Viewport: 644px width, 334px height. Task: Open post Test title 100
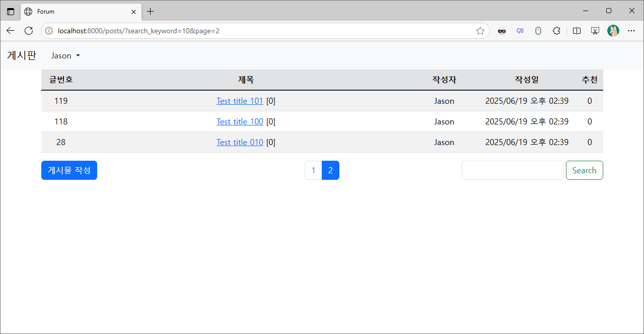click(x=240, y=121)
